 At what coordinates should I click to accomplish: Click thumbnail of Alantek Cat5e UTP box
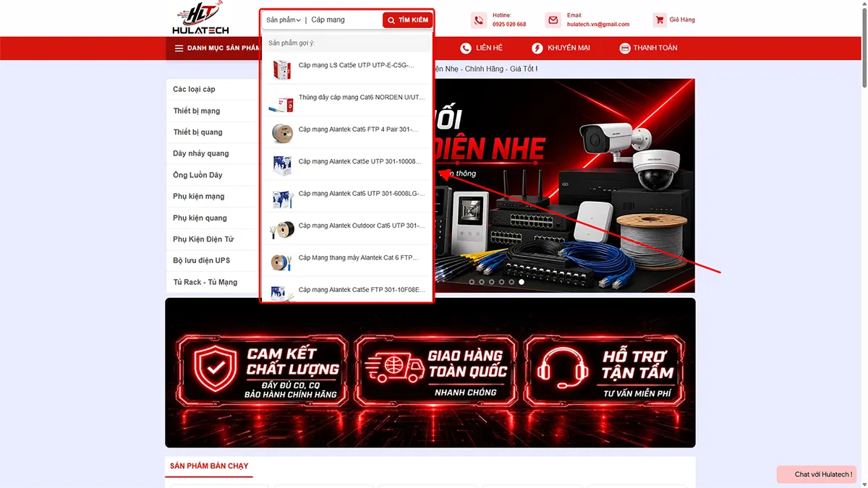pyautogui.click(x=281, y=166)
